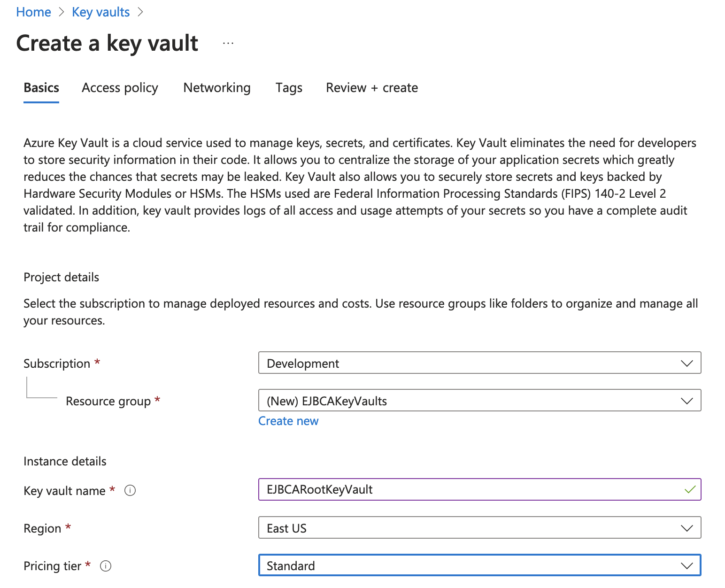Screen dimensions: 725x588
Task: Switch to the Tags tab
Action: tap(289, 88)
